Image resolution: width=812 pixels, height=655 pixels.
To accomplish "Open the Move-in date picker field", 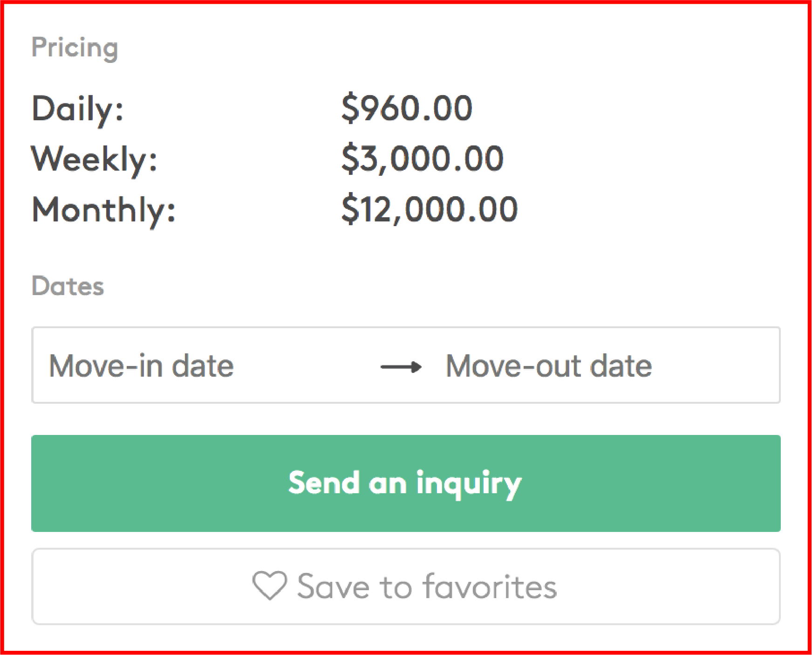I will tap(141, 366).
